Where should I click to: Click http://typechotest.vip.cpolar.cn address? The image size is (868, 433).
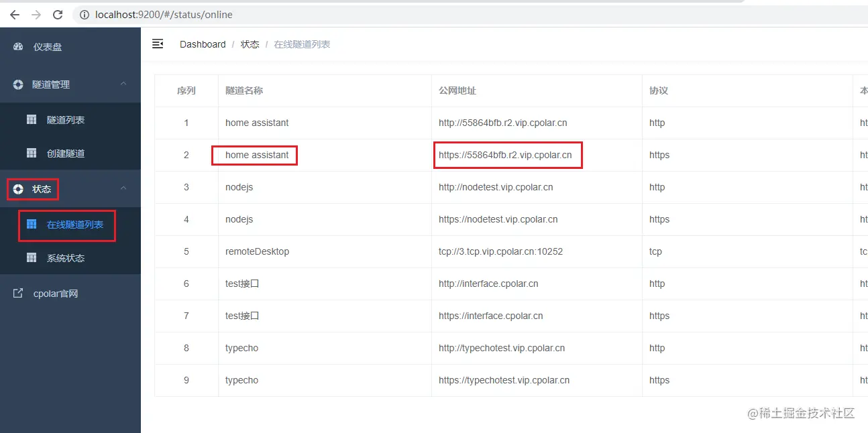tap(502, 348)
